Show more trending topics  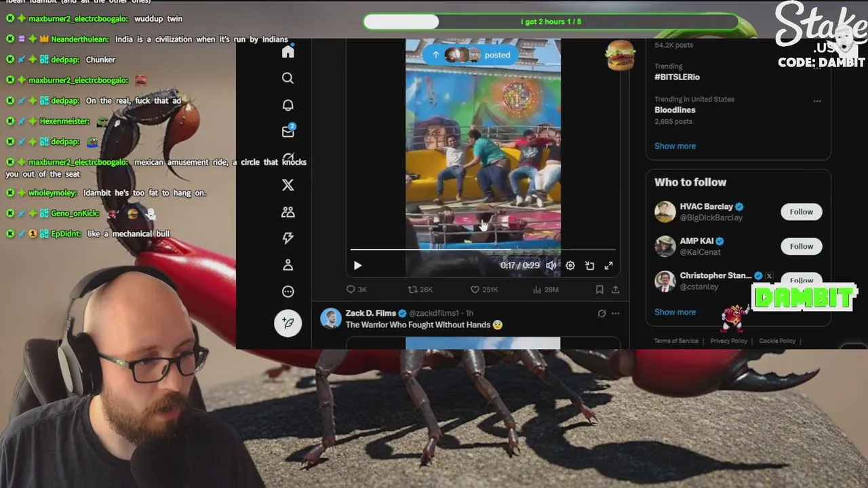(675, 146)
